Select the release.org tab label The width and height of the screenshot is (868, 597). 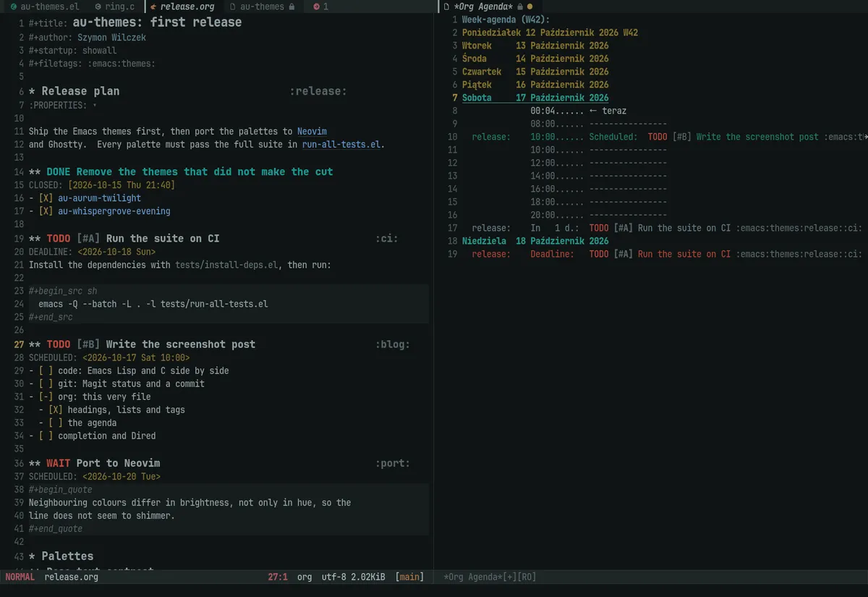click(187, 7)
